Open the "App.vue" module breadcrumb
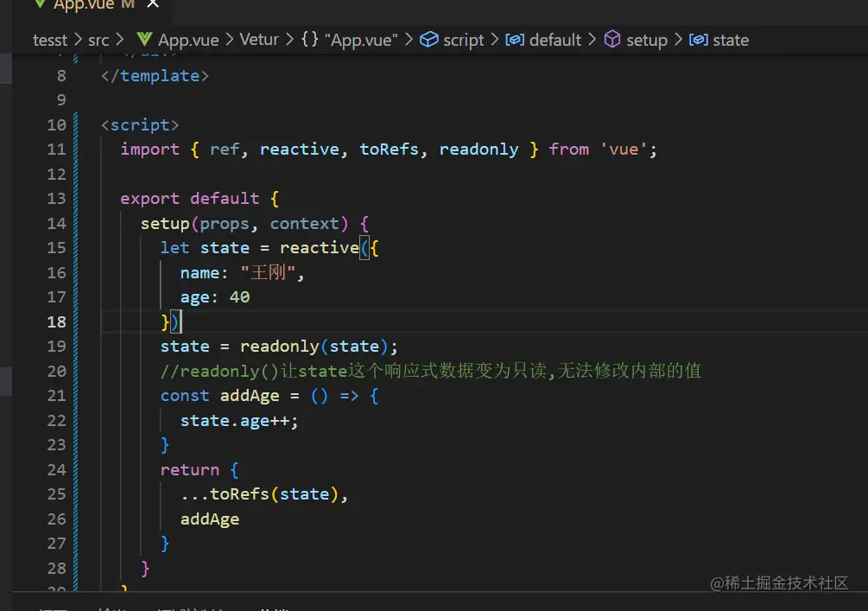Image resolution: width=868 pixels, height=611 pixels. [x=361, y=40]
